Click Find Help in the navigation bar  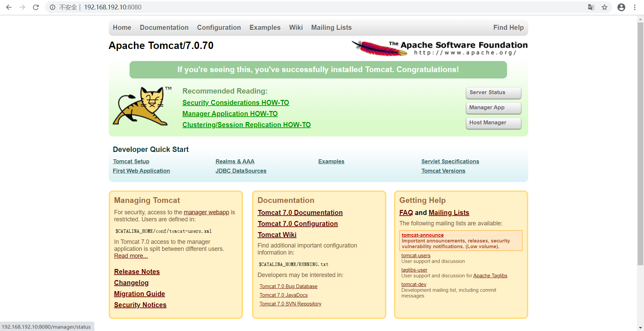pos(508,27)
